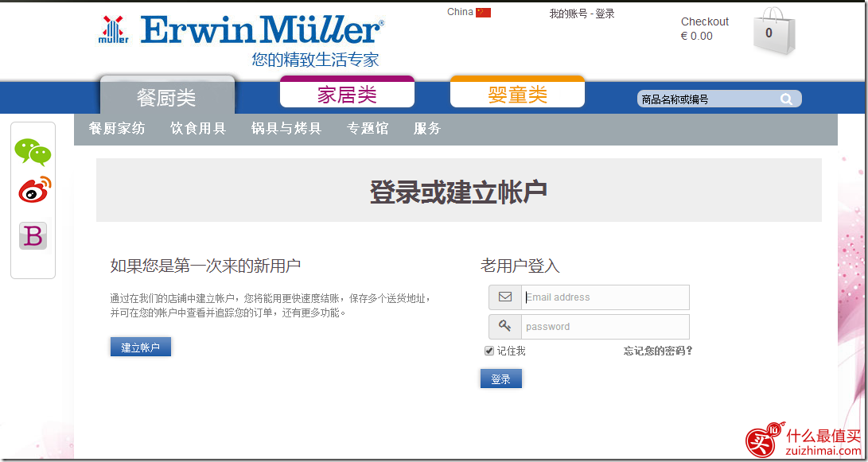Open the 服务 menu
Screen dimensions: 868x462
tap(427, 128)
